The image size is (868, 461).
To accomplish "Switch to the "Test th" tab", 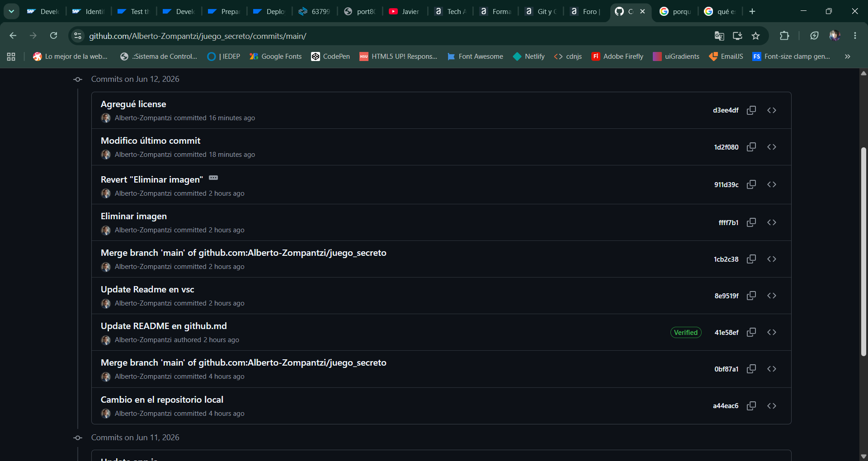I will point(134,11).
